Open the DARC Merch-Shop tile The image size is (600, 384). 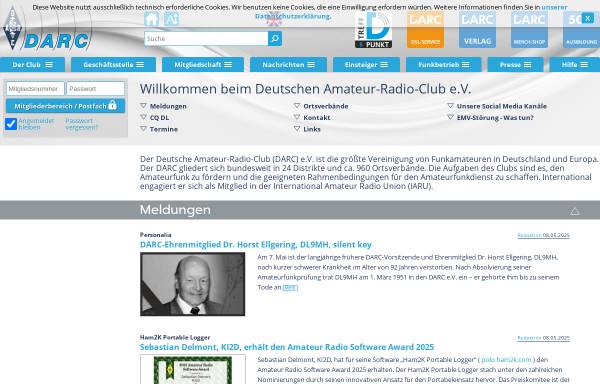pyautogui.click(x=529, y=29)
